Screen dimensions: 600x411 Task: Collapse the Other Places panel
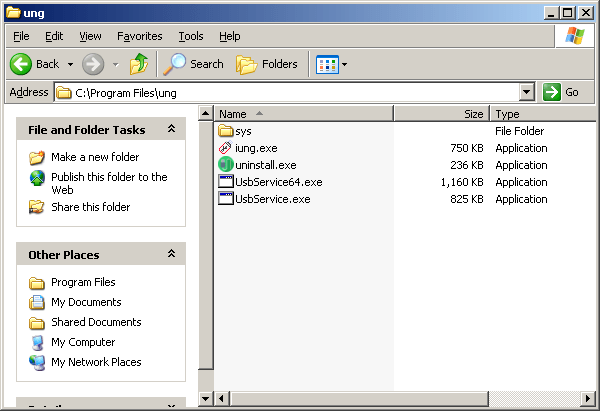(x=171, y=254)
